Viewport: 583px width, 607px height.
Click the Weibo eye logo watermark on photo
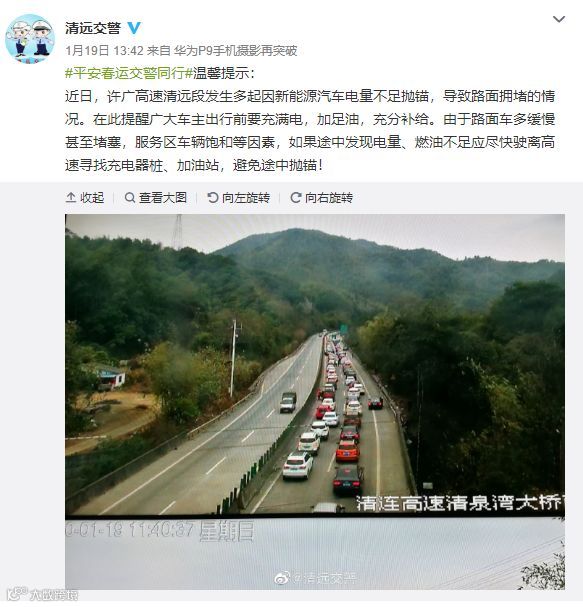(x=283, y=578)
